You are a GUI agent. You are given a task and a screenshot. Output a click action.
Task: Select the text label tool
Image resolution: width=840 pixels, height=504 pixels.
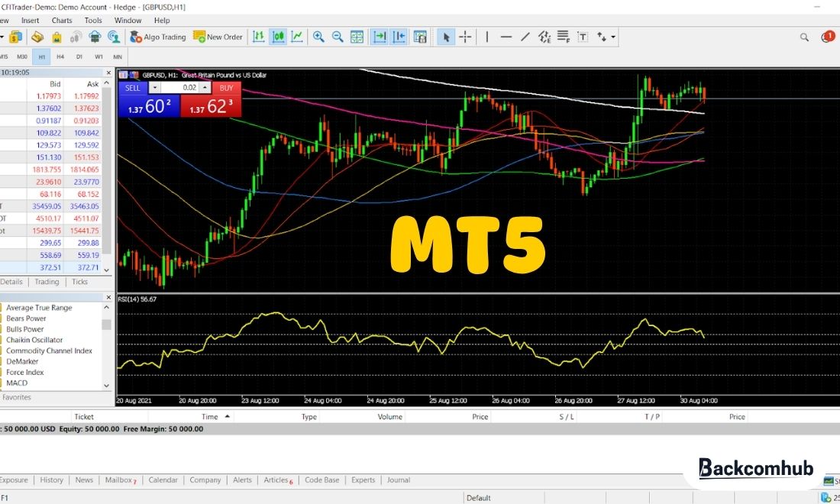point(583,37)
